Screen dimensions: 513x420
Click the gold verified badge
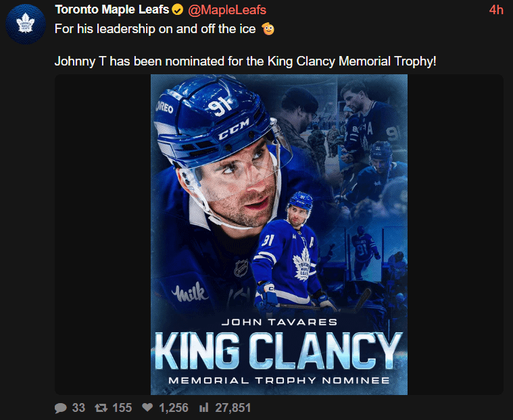pos(178,10)
